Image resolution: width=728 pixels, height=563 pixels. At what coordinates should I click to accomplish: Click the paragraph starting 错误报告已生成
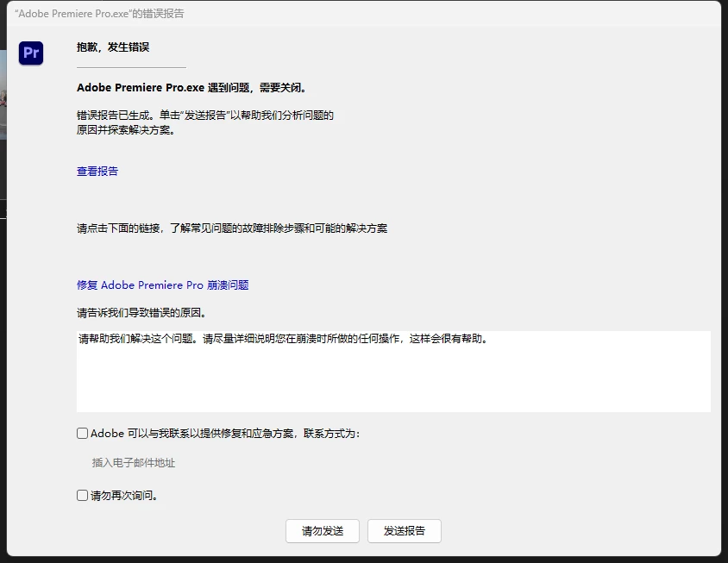pyautogui.click(x=205, y=122)
